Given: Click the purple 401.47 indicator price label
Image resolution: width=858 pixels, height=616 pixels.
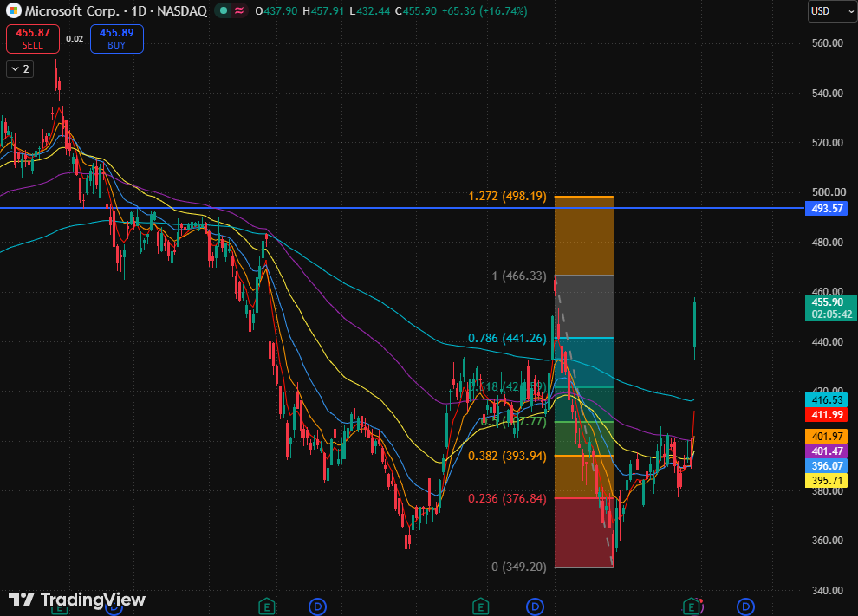Looking at the screenshot, I should (826, 451).
